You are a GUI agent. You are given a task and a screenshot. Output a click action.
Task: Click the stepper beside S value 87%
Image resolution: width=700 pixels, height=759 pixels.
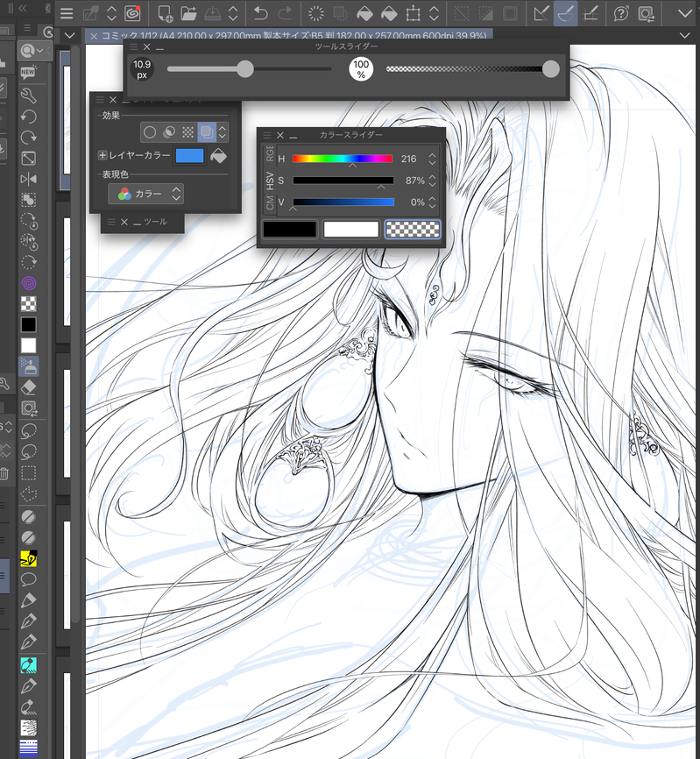click(432, 181)
